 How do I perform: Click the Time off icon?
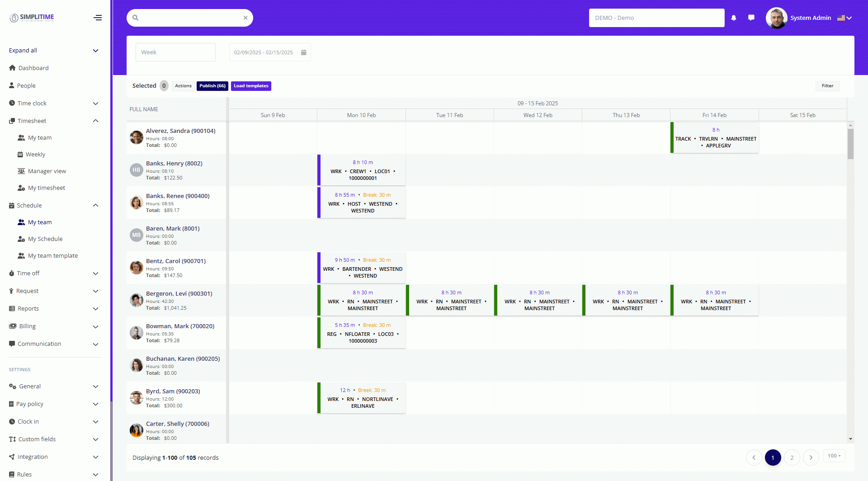(12, 273)
